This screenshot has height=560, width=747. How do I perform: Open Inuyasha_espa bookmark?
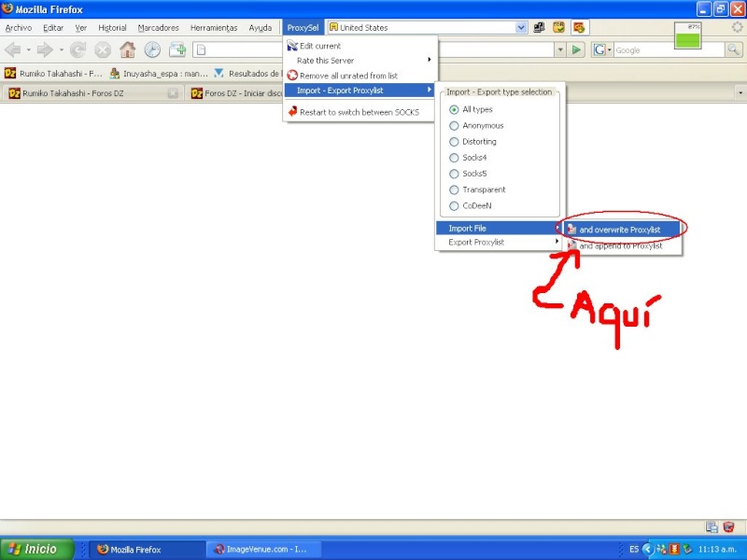click(x=159, y=74)
